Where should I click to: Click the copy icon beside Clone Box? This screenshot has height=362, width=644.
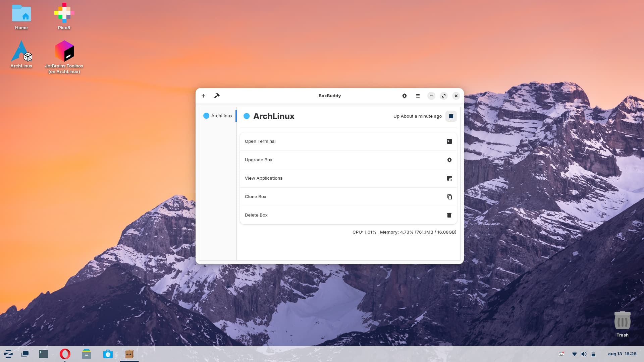(x=449, y=197)
